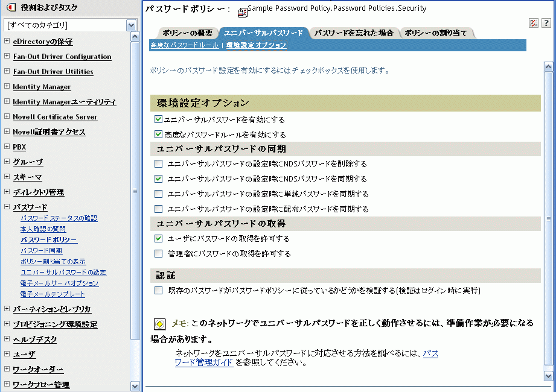Enable NDSパスワードを削除する option

[x=159, y=163]
